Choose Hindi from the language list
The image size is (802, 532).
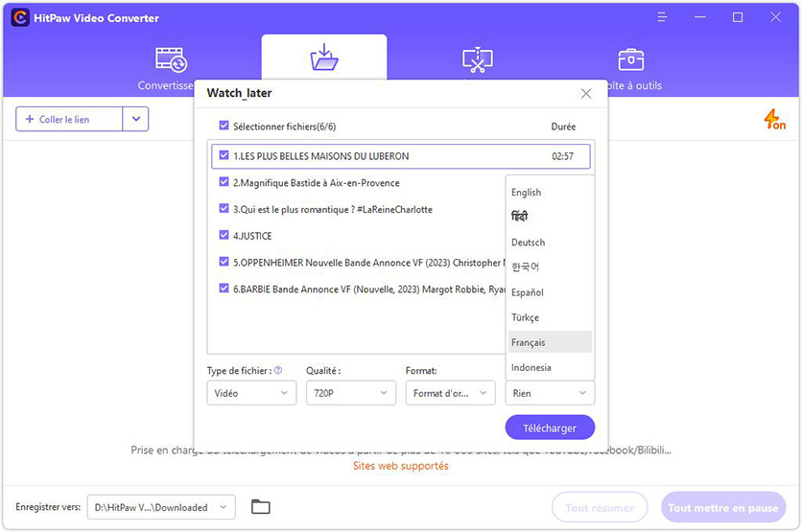tap(550, 217)
